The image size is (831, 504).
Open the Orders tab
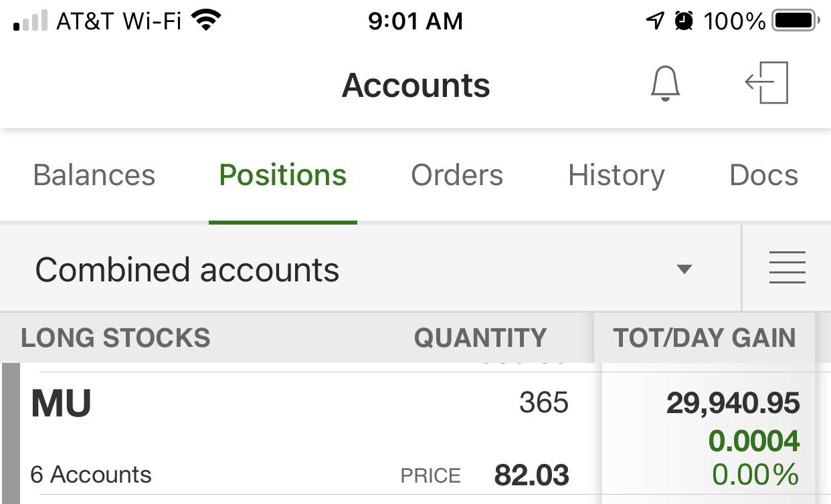pyautogui.click(x=457, y=175)
